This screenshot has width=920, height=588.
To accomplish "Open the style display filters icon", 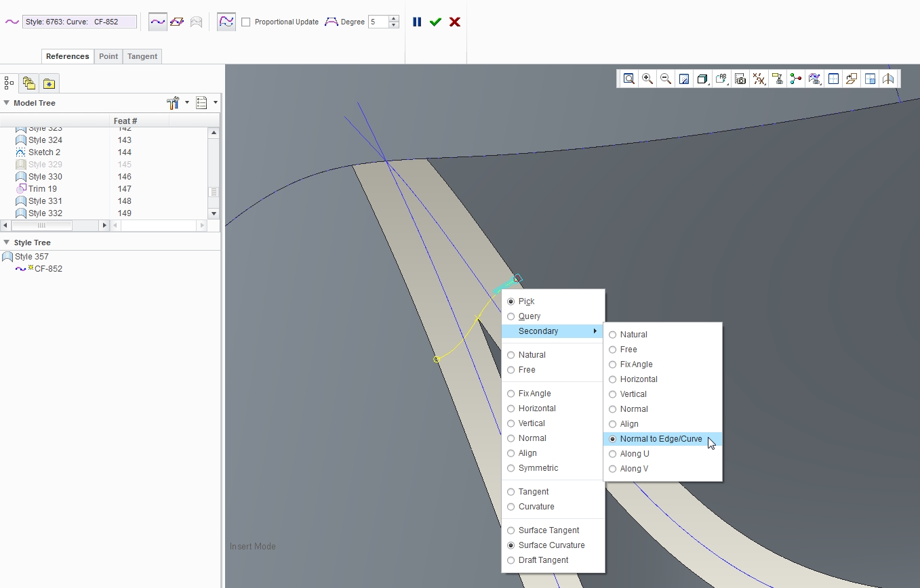I will 814,79.
